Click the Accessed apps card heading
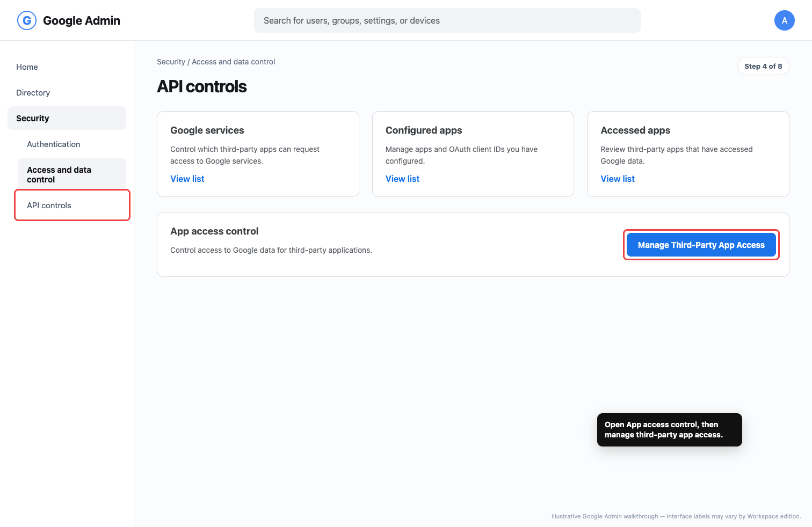Image resolution: width=812 pixels, height=527 pixels. (635, 130)
